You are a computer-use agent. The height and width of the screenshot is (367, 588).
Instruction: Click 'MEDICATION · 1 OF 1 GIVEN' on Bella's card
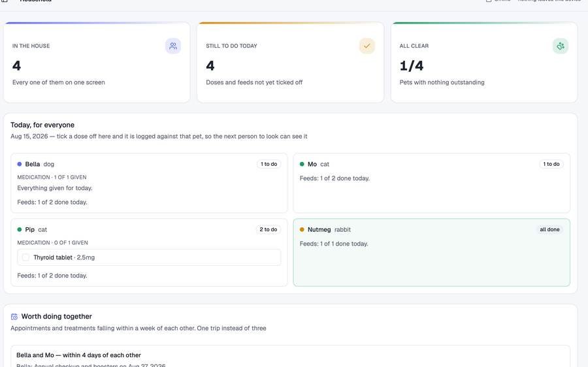coord(52,178)
